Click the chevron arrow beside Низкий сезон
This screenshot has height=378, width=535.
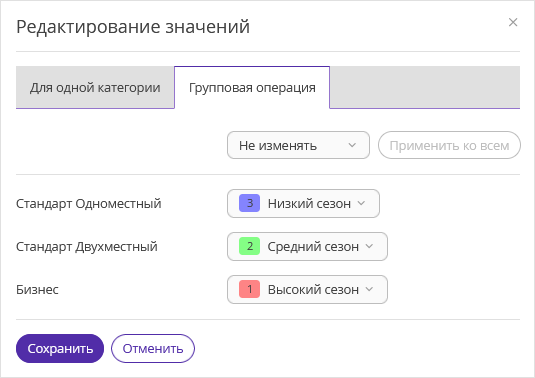tap(361, 203)
